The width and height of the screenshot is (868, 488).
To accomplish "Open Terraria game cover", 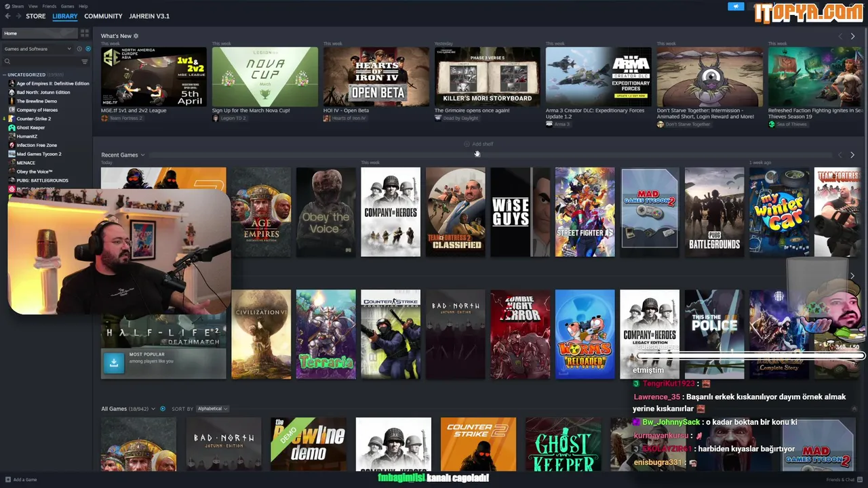I will coord(325,334).
